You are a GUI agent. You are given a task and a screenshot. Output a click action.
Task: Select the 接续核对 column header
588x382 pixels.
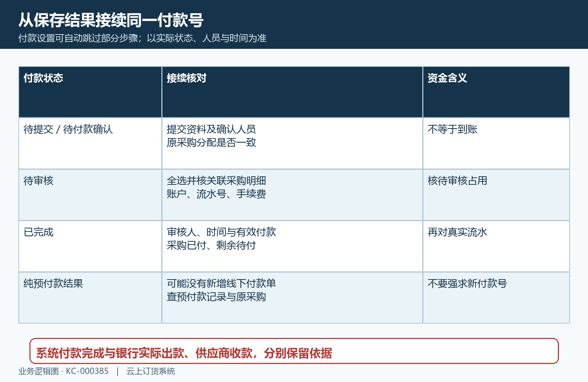tap(292, 92)
